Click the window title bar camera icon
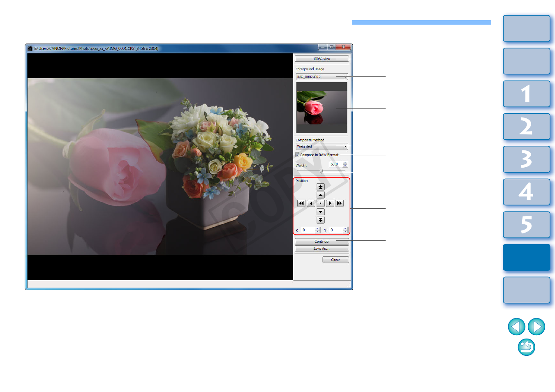Viewport: 555px width, 392px height. click(x=30, y=48)
